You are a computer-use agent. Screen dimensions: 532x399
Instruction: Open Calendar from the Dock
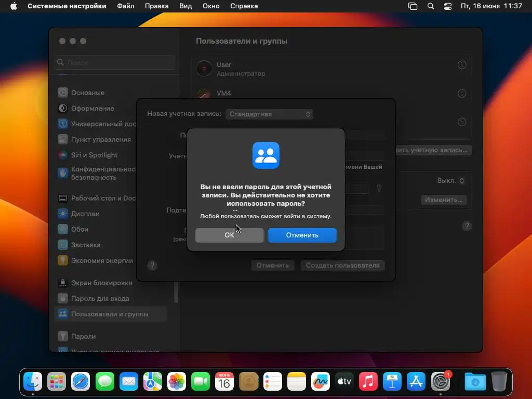coord(224,381)
